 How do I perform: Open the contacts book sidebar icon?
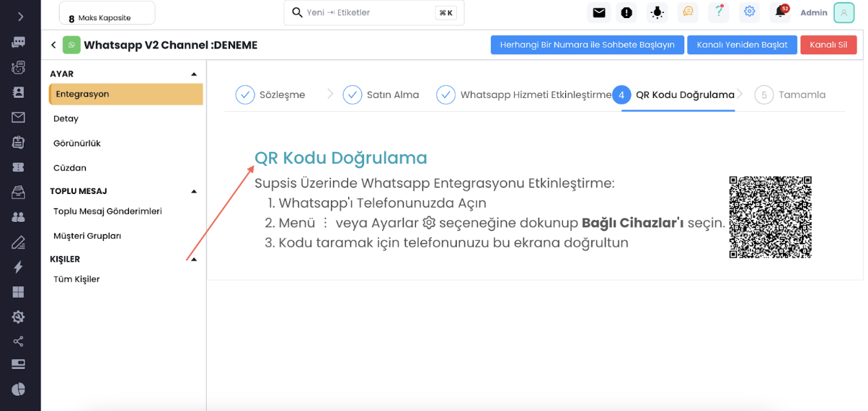click(19, 92)
